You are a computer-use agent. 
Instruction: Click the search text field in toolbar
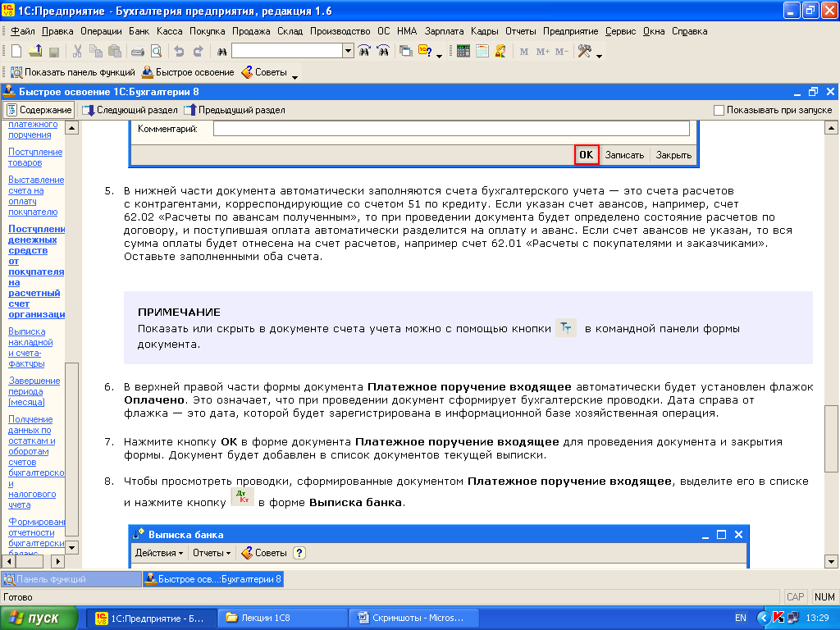click(287, 52)
